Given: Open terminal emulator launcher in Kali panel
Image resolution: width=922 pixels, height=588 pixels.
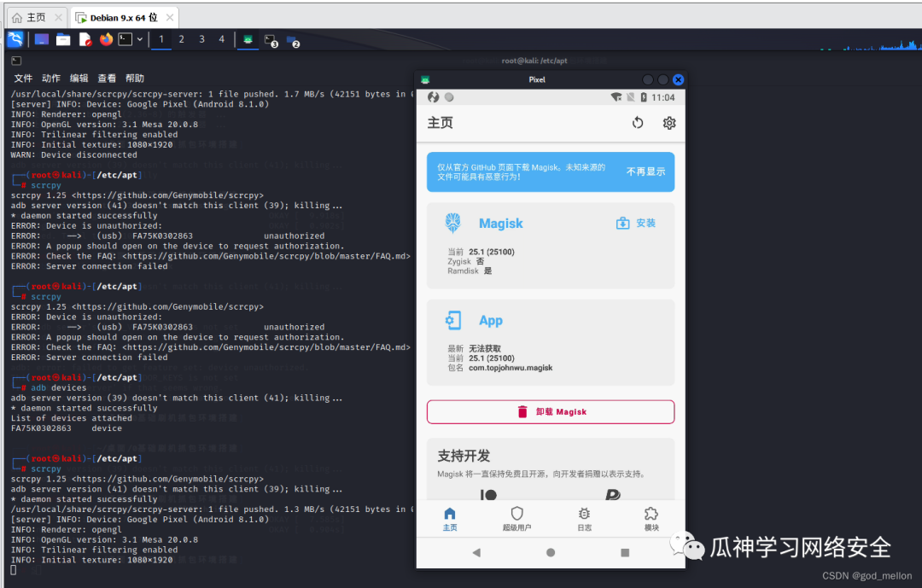Looking at the screenshot, I should click(x=125, y=39).
